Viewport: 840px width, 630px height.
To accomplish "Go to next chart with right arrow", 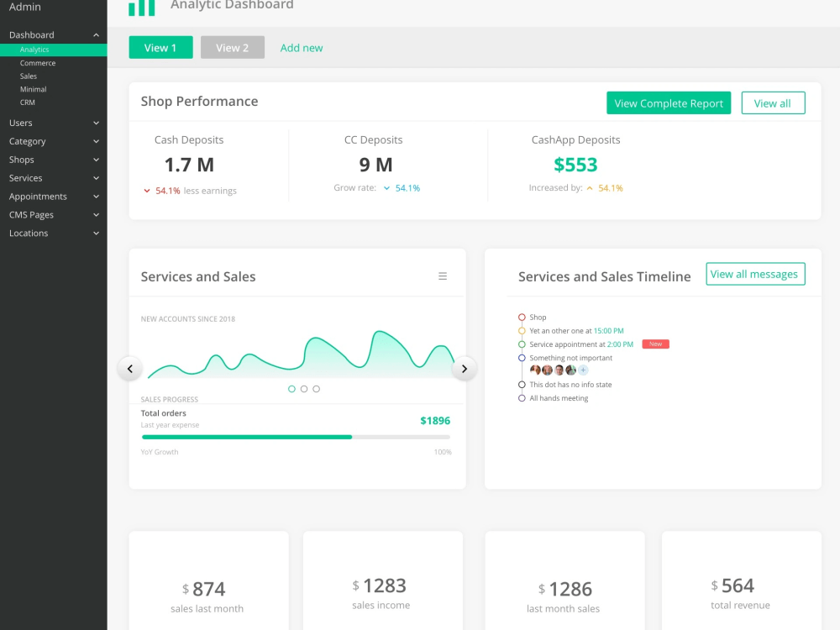I will pos(465,369).
